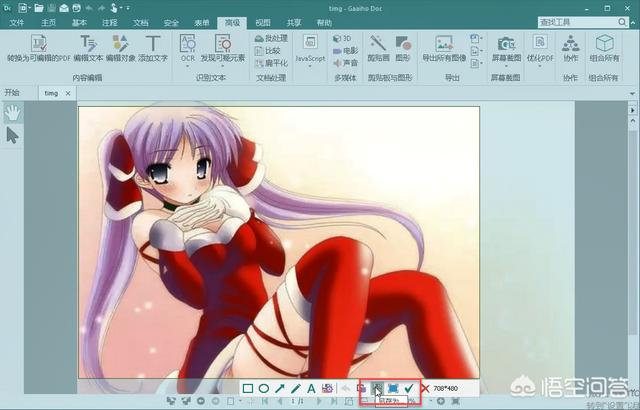
Task: Insert a sound (声音) media item
Action: tap(346, 63)
